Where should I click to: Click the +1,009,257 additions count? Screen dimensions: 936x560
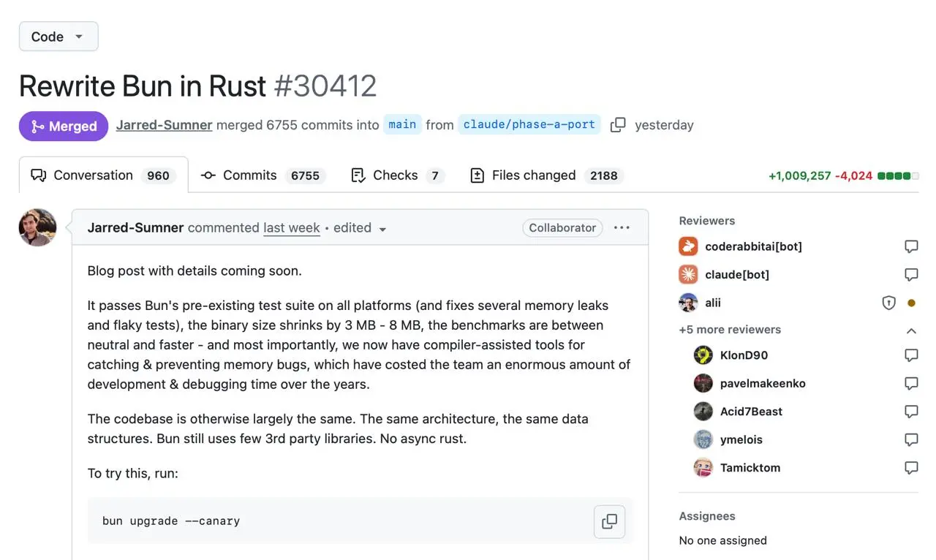(x=799, y=175)
